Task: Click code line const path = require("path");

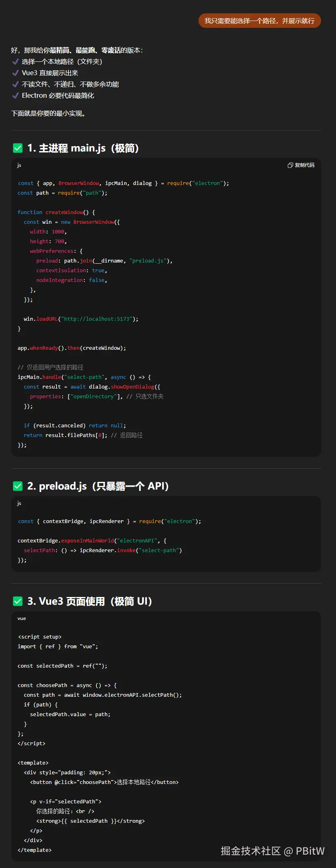Action: click(x=63, y=193)
